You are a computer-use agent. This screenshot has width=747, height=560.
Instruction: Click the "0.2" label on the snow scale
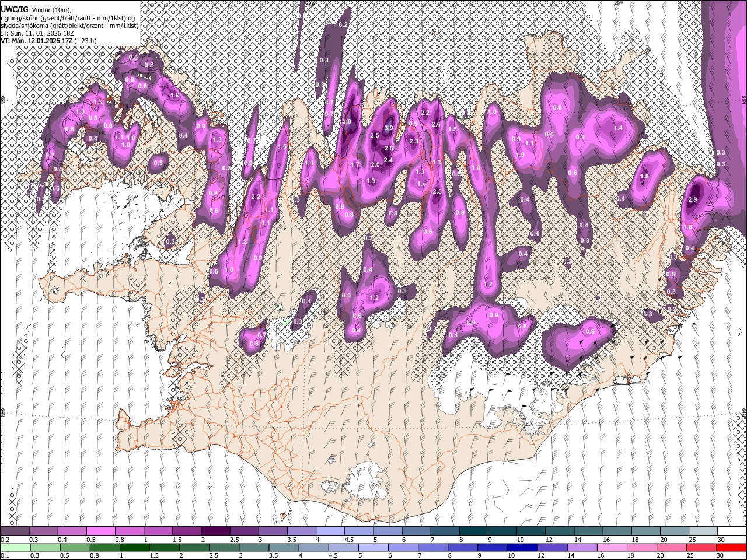click(5, 540)
